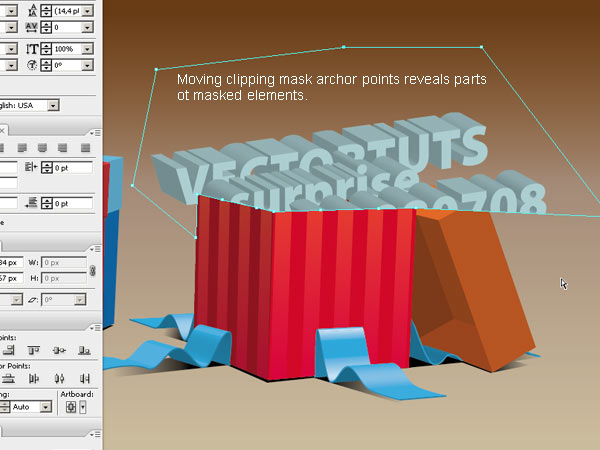Click the space after paragraph 0 pt field
The height and width of the screenshot is (450, 600).
click(72, 204)
